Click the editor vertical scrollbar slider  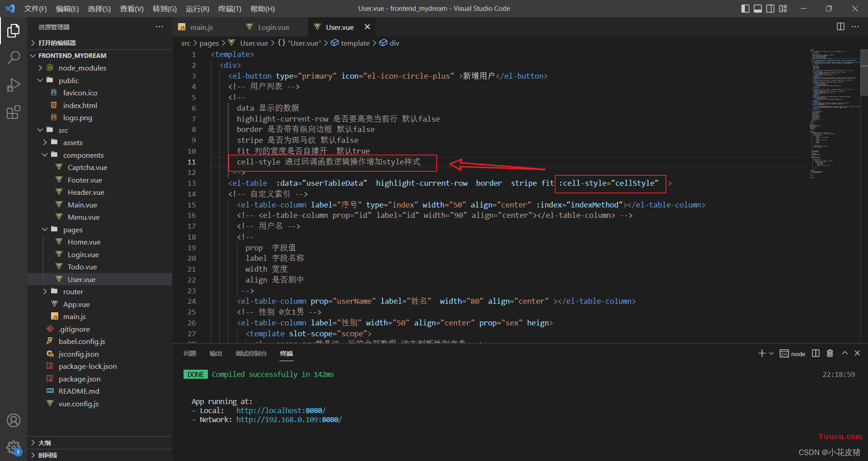[864, 72]
